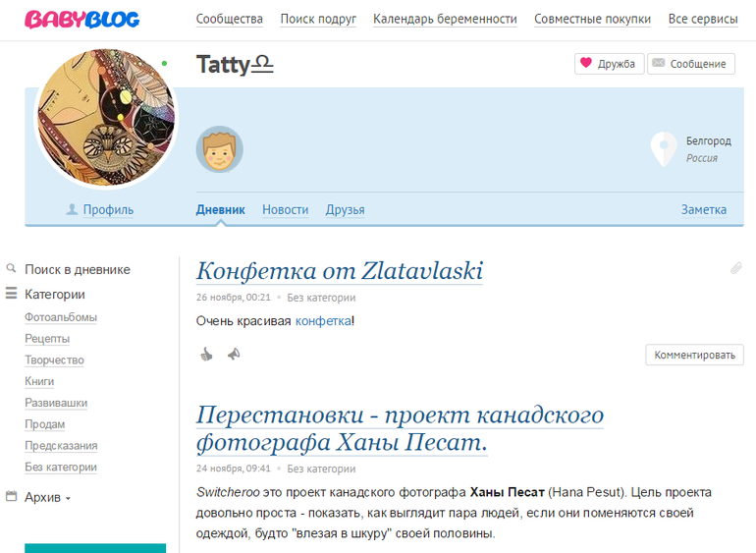Click the Архив calendar icon
The height and width of the screenshot is (553, 756).
pyautogui.click(x=11, y=496)
